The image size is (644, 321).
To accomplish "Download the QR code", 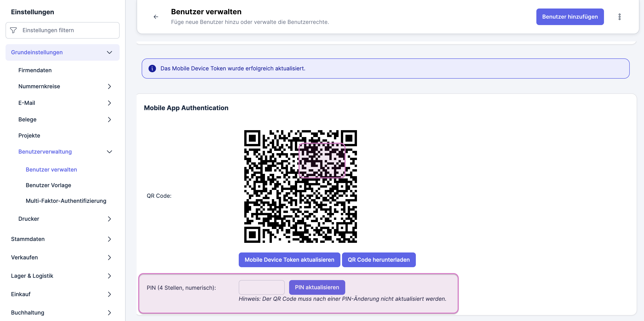I will [x=379, y=260].
